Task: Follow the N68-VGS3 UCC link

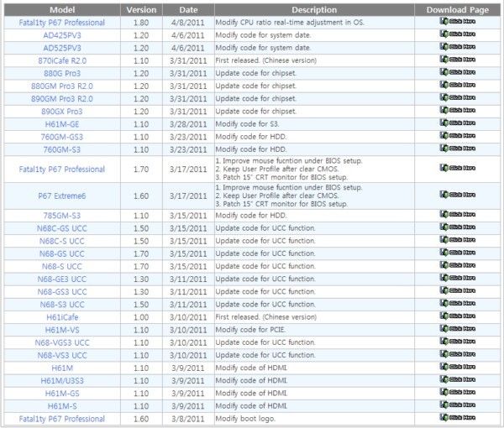Action: [x=62, y=342]
